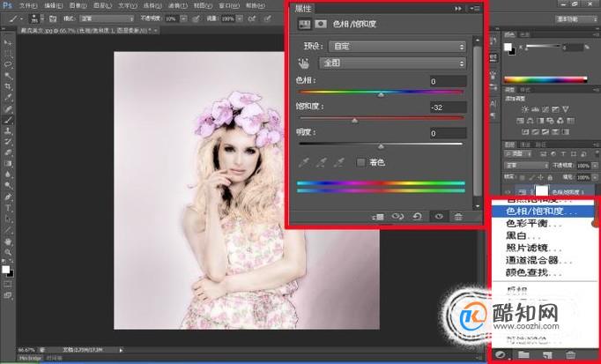
Task: Toggle pressure for opacity in options bar
Action: [197, 19]
